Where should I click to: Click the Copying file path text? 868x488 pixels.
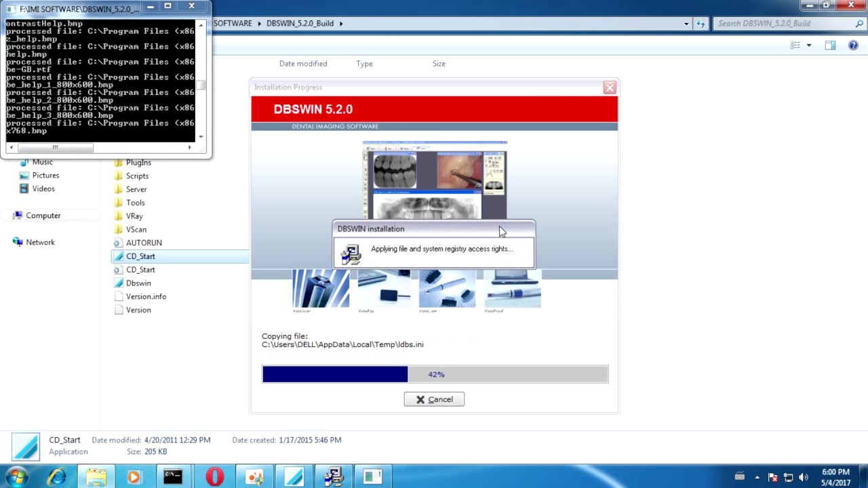click(342, 344)
